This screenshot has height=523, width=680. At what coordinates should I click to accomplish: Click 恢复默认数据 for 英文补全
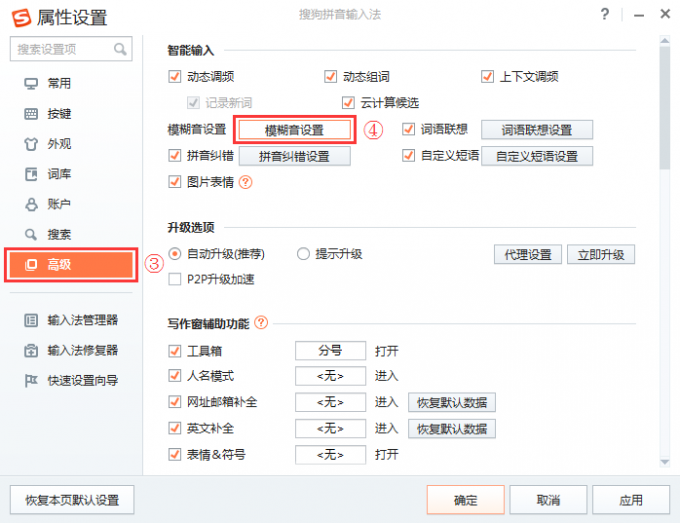click(452, 429)
